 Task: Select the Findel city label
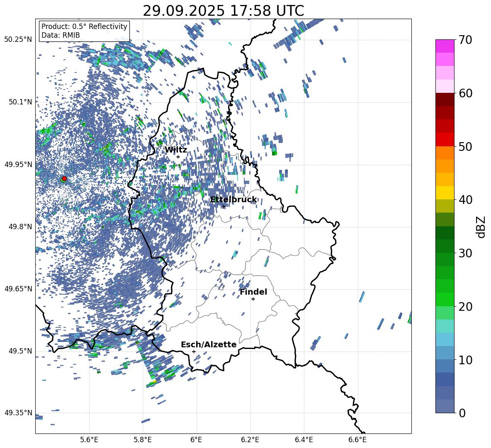(x=253, y=292)
